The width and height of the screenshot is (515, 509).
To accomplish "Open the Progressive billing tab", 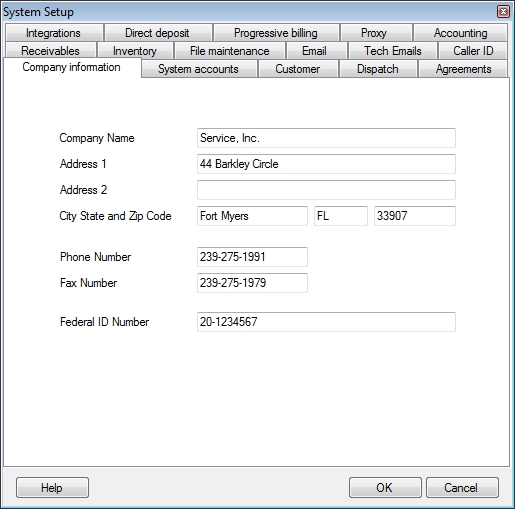I will tap(276, 33).
